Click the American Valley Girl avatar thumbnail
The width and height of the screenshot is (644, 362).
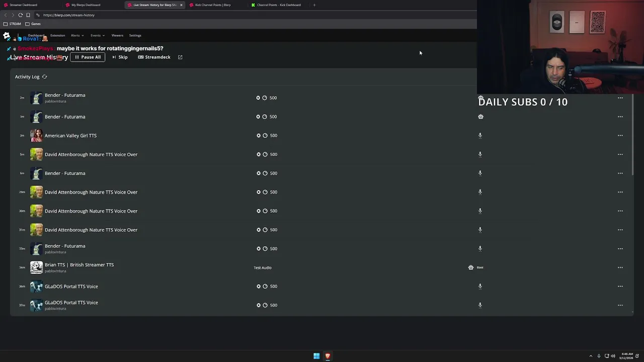pyautogui.click(x=36, y=135)
